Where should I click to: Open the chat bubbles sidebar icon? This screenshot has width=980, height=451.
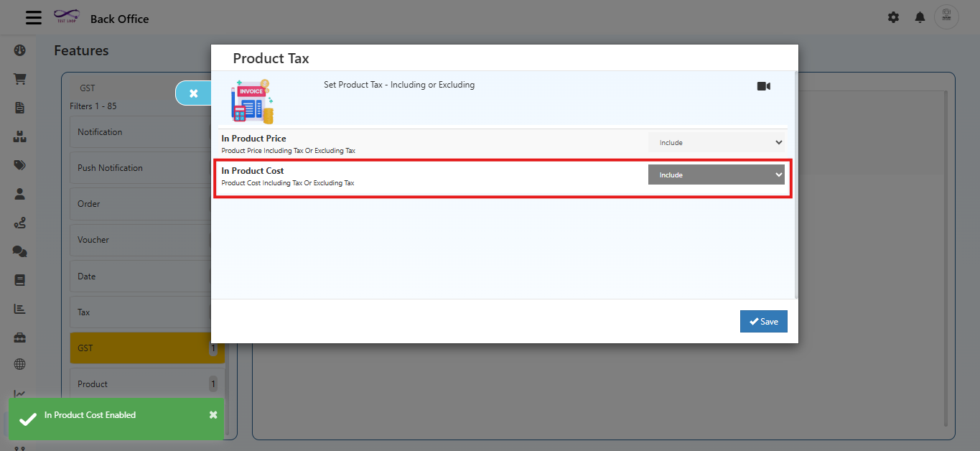pos(19,251)
